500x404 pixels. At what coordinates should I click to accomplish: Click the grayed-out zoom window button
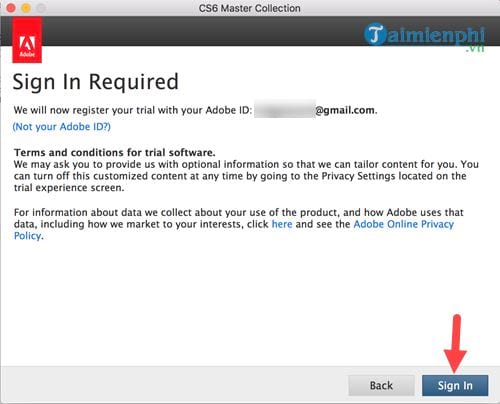click(41, 8)
